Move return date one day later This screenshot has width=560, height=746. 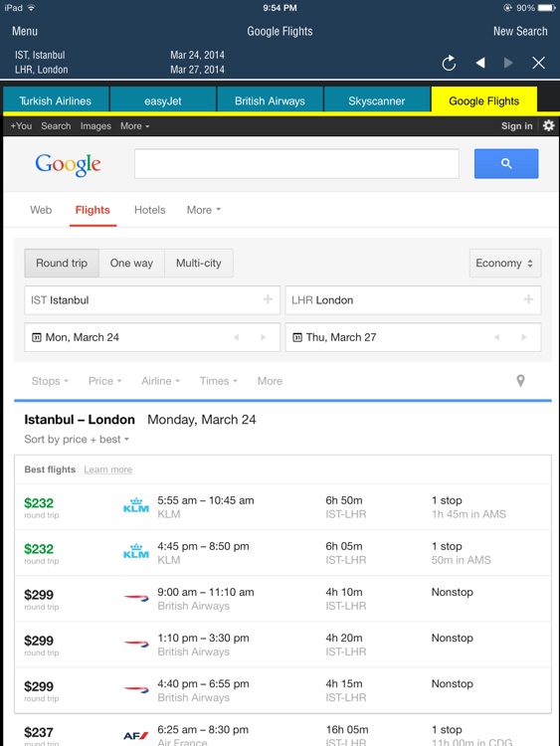point(524,337)
